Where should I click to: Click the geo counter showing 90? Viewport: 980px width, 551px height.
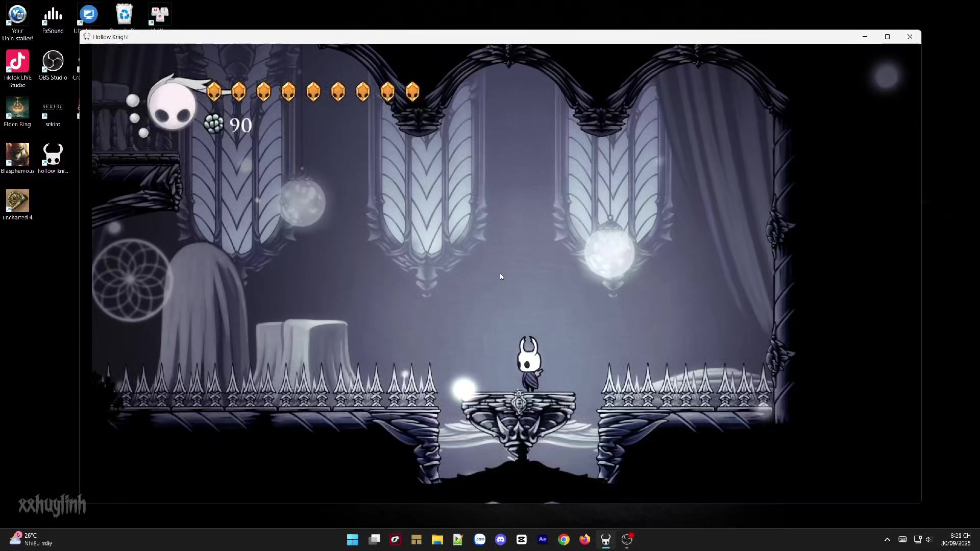click(228, 125)
